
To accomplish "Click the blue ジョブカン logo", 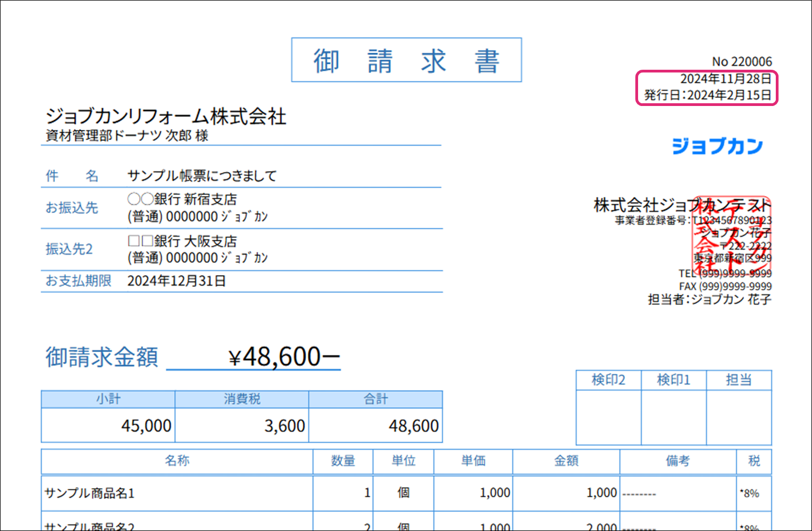I will [717, 146].
